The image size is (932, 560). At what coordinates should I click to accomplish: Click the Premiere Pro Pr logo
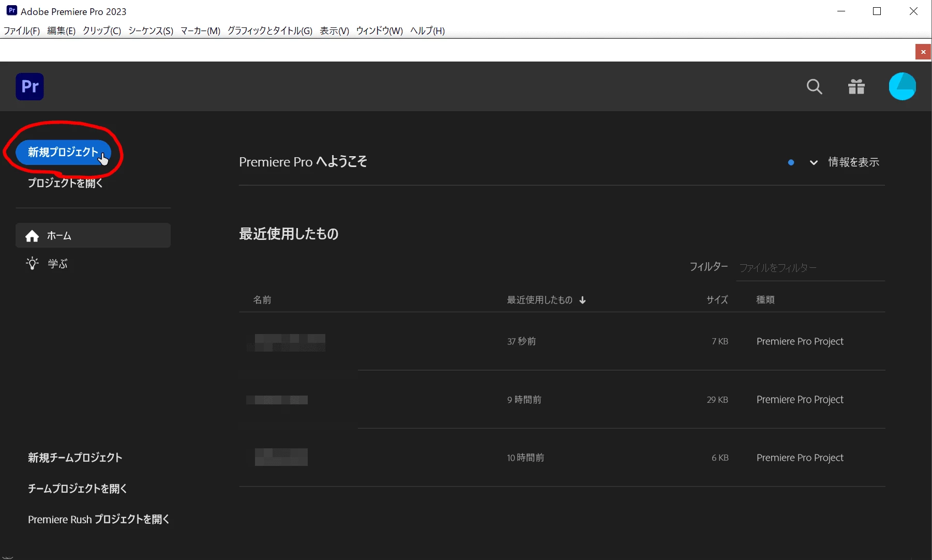[29, 86]
